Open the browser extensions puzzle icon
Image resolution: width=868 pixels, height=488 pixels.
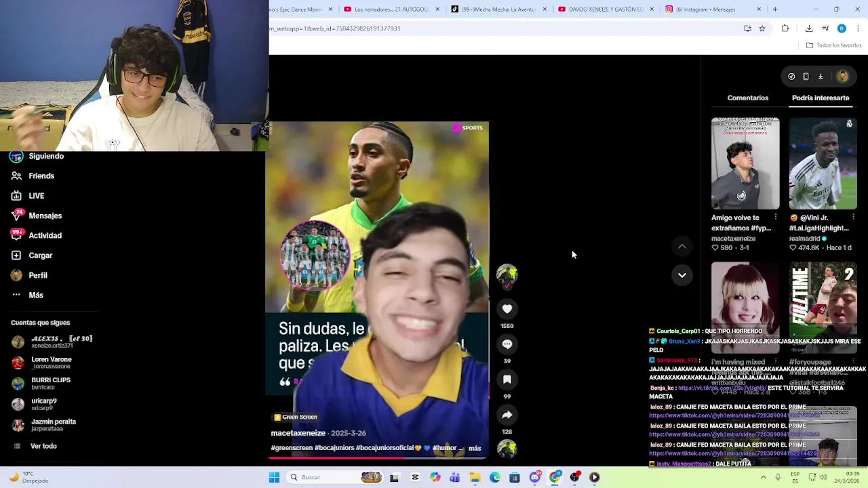pyautogui.click(x=785, y=28)
